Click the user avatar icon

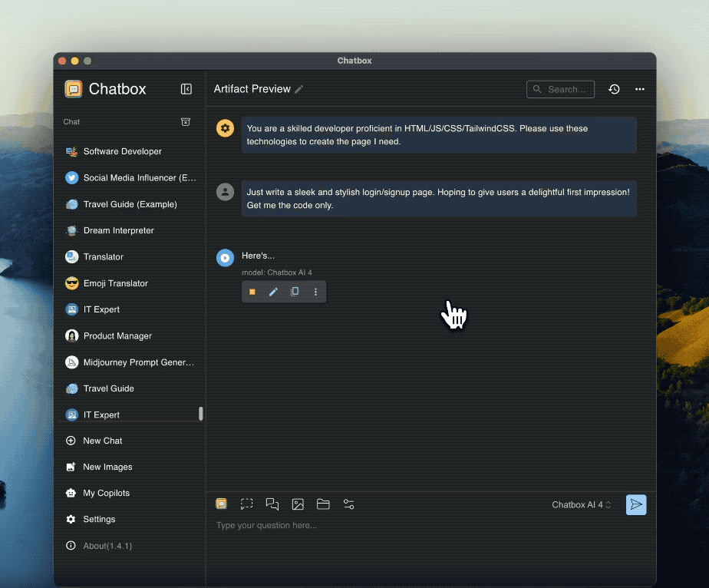[x=225, y=192]
